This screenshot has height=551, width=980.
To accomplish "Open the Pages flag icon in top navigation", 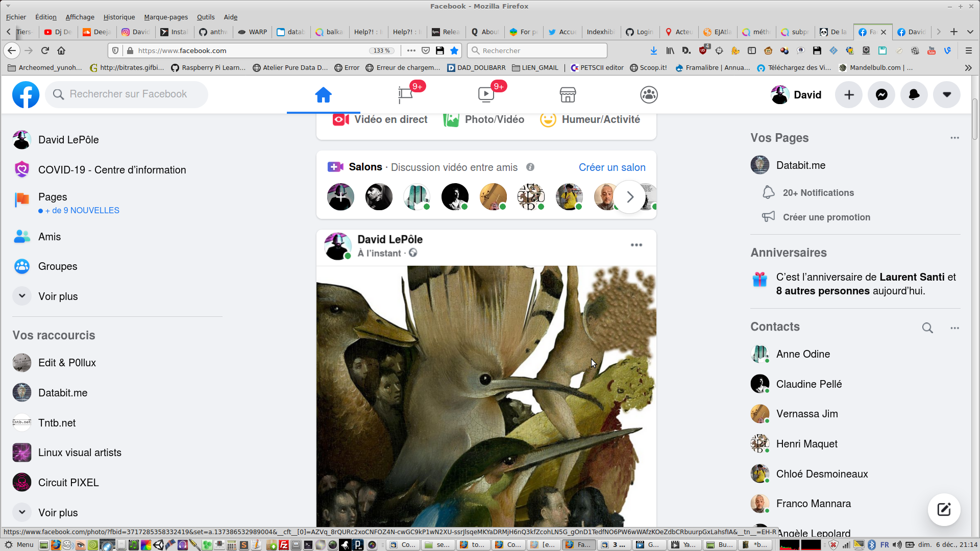I will tap(405, 95).
